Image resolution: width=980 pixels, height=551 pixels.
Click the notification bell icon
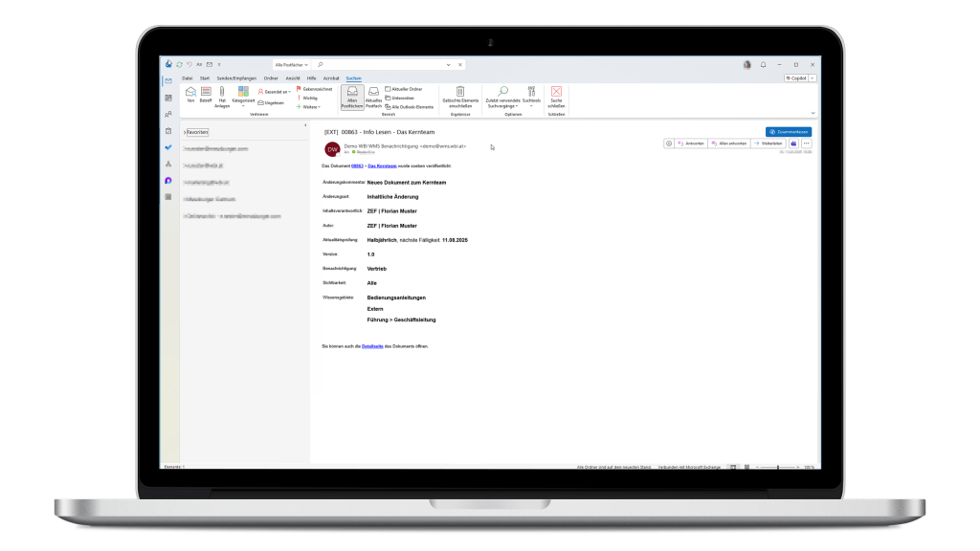[x=763, y=64]
